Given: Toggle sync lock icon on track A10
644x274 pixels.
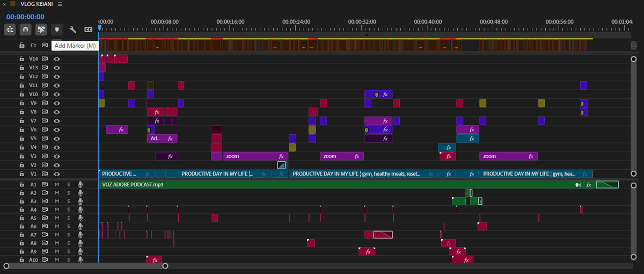Looking at the screenshot, I should (46, 260).
